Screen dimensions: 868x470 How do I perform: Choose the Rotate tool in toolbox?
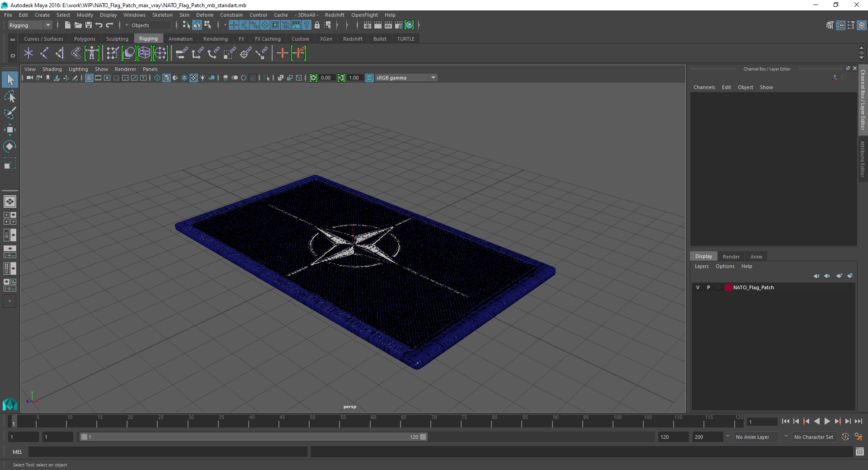pos(10,146)
